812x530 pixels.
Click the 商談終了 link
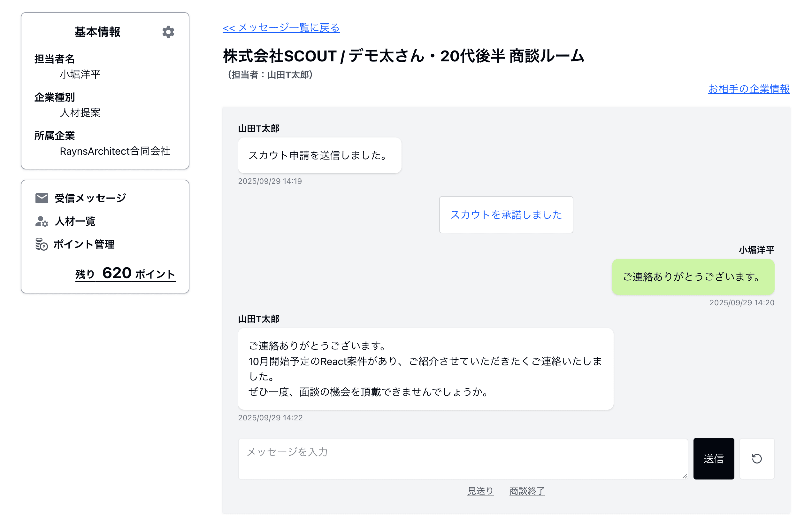click(x=527, y=491)
